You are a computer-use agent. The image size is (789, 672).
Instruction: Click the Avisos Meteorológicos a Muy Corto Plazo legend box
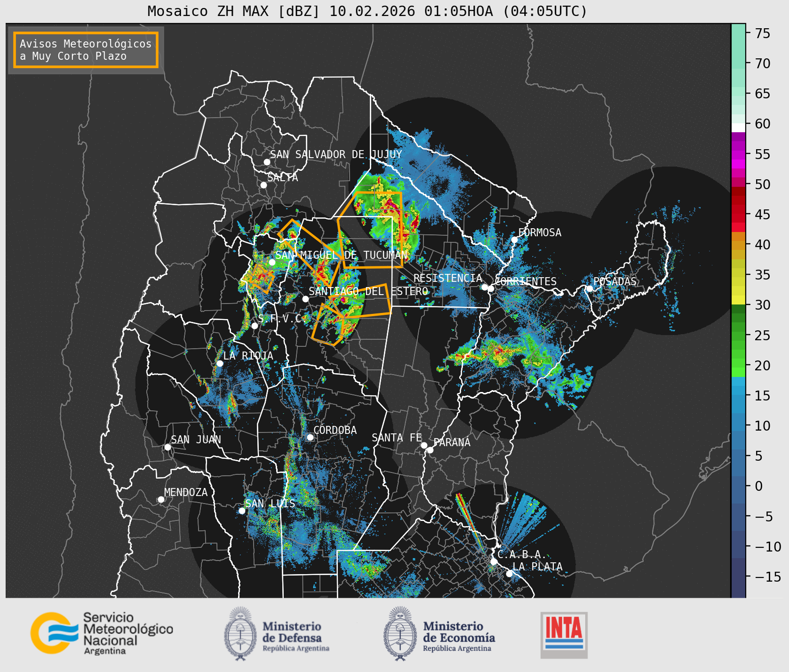pos(86,50)
